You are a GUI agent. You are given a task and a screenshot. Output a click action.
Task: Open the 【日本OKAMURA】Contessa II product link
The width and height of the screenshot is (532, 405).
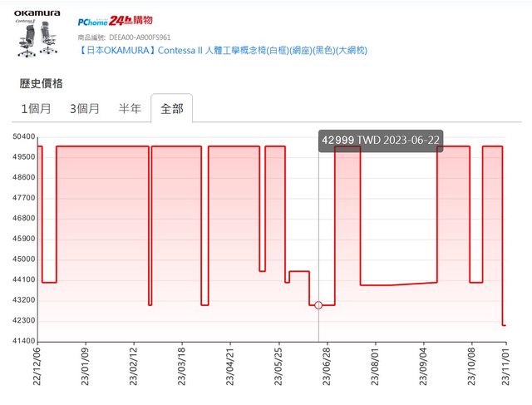pos(222,50)
